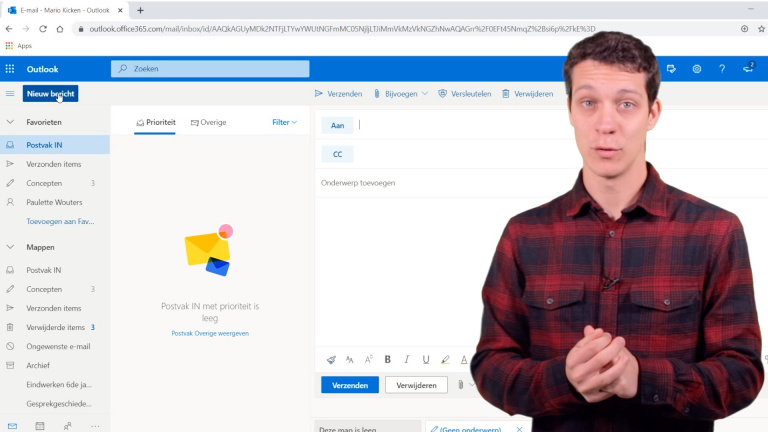This screenshot has width=768, height=432.
Task: Open the people contacts icon
Action: [x=67, y=425]
